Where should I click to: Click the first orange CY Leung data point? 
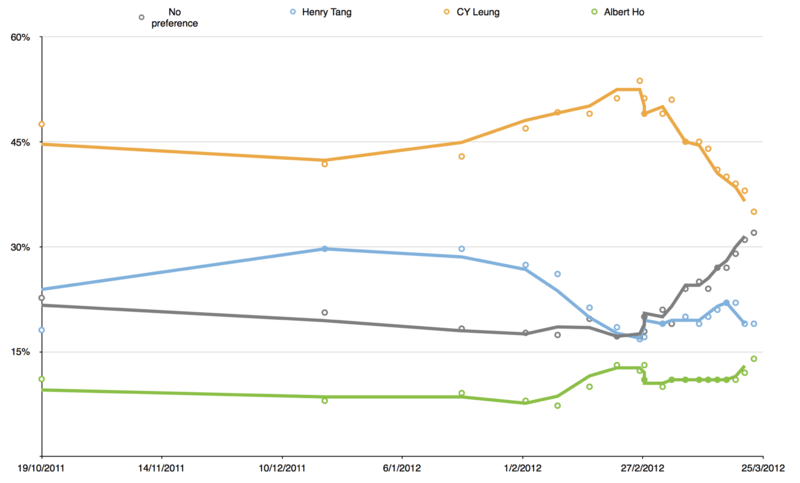point(41,124)
